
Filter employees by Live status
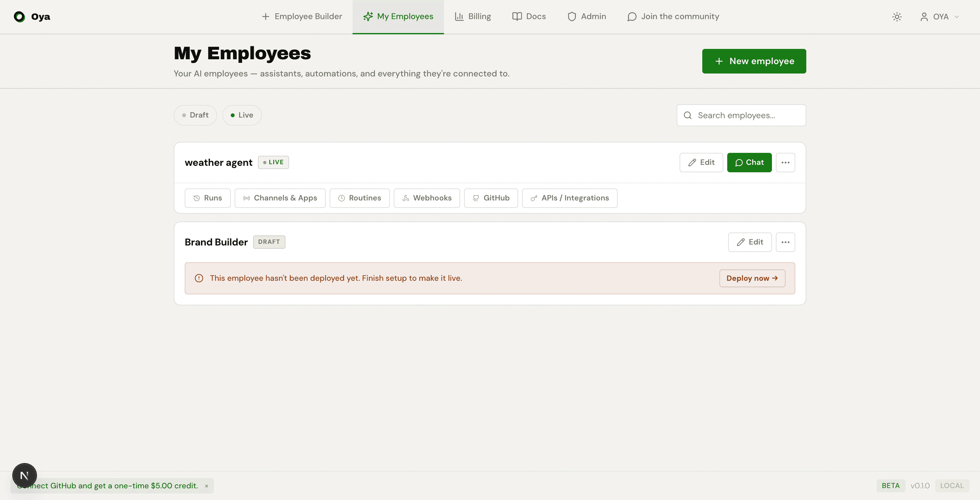coord(241,115)
